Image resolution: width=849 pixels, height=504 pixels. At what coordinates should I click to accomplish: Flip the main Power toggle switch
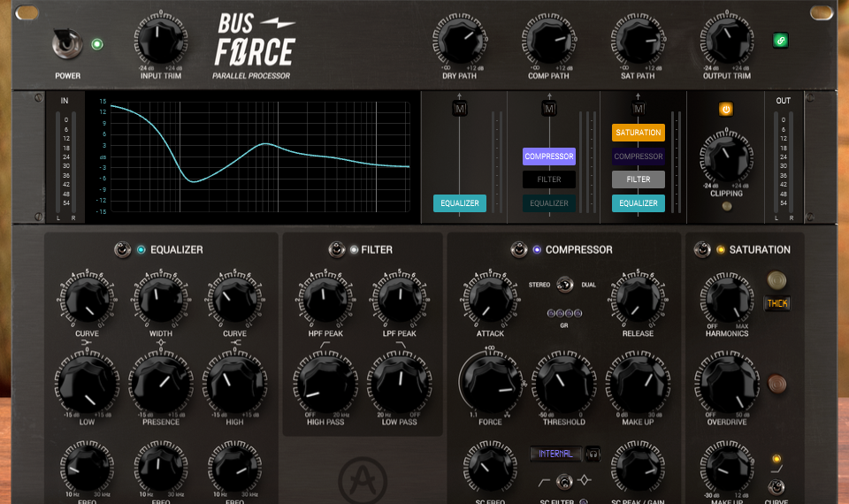click(66, 42)
